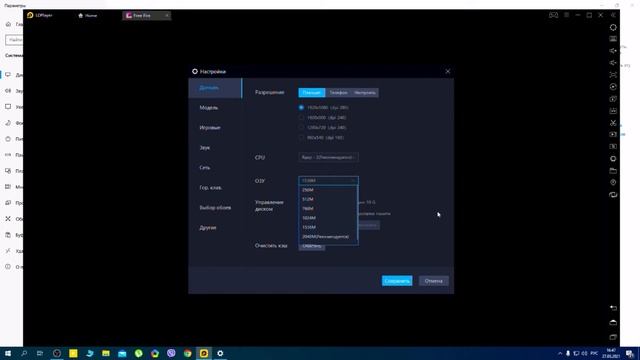Rotate the emulator screen with rotate icon

coord(613,195)
